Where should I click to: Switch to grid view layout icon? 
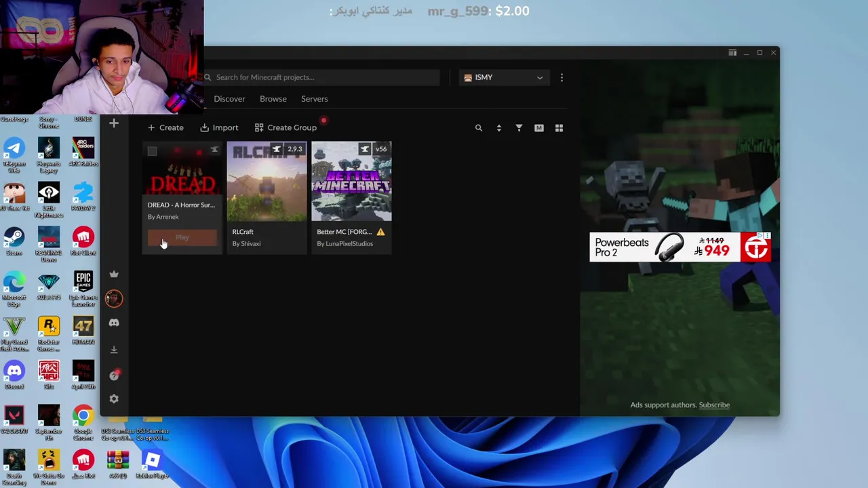pyautogui.click(x=559, y=127)
